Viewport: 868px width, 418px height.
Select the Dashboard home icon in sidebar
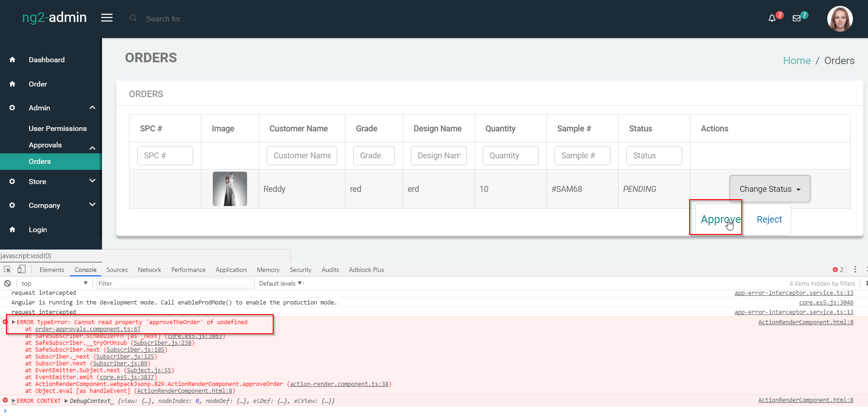(12, 60)
